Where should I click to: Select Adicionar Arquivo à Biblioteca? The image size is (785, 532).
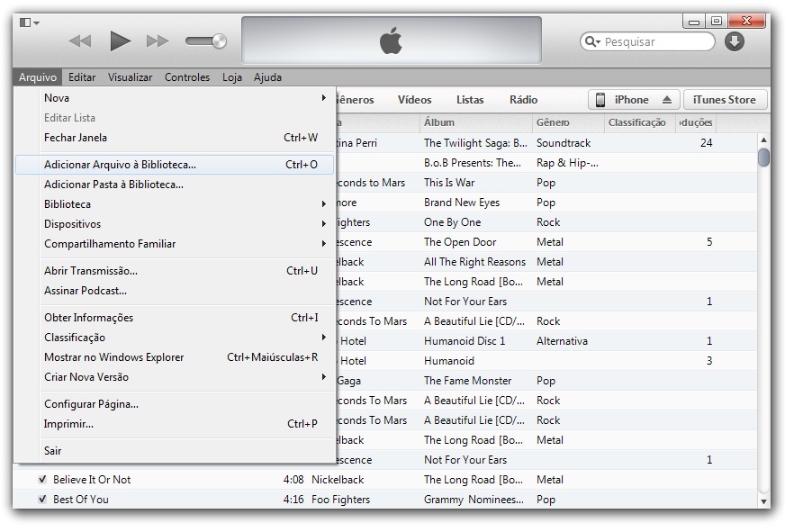pos(119,165)
